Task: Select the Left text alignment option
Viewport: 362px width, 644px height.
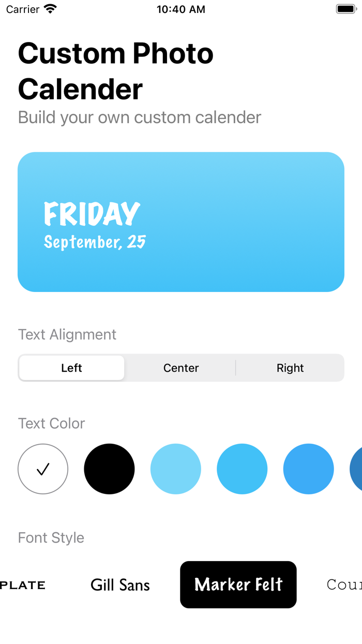Action: coord(71,368)
